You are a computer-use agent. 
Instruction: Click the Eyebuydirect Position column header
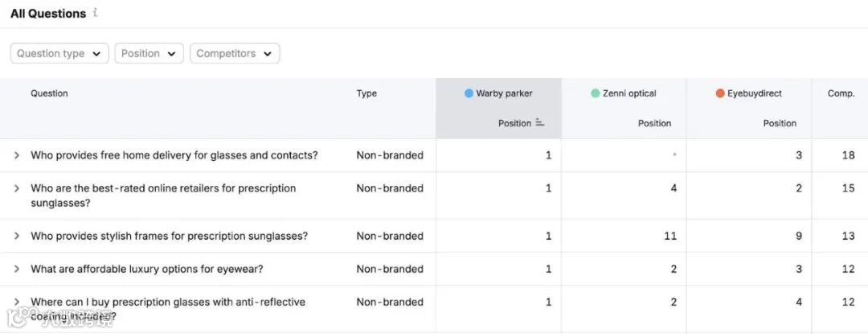[x=780, y=123]
